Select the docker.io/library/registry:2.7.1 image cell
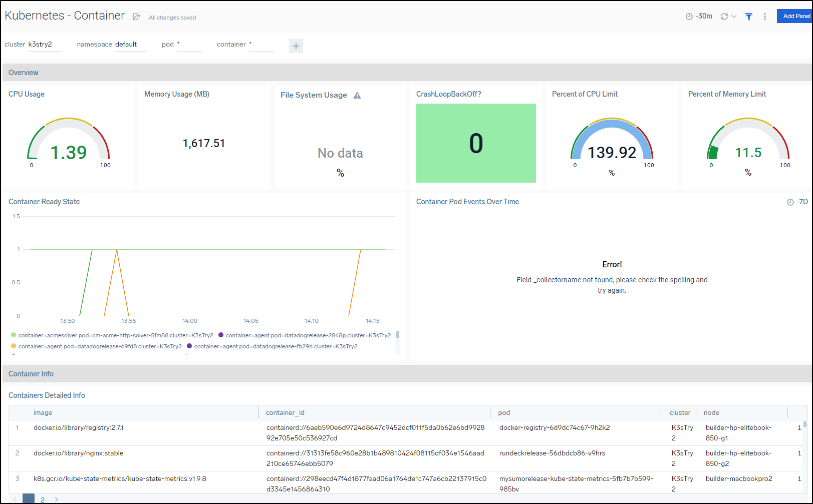 click(79, 428)
